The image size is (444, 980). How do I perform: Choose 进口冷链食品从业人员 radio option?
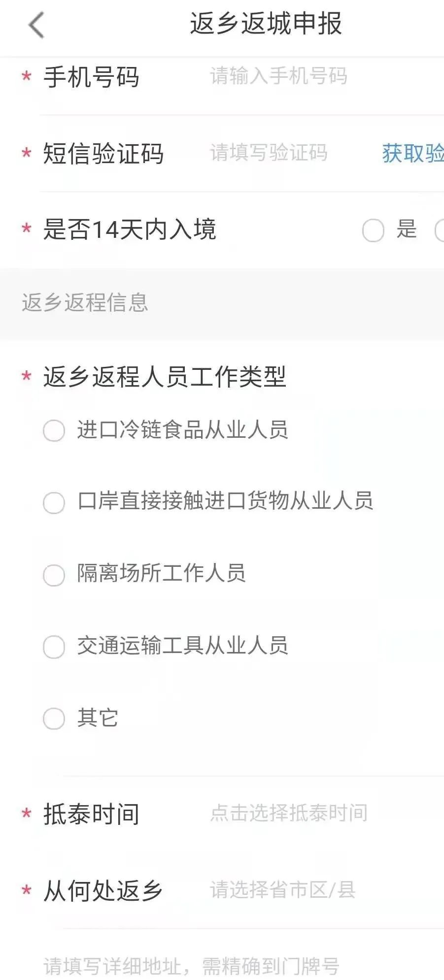[x=54, y=430]
